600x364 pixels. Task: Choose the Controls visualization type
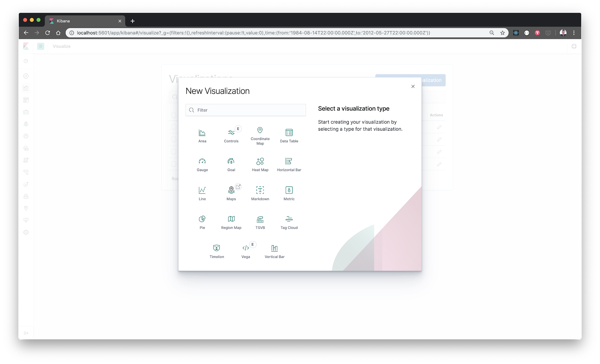point(231,136)
